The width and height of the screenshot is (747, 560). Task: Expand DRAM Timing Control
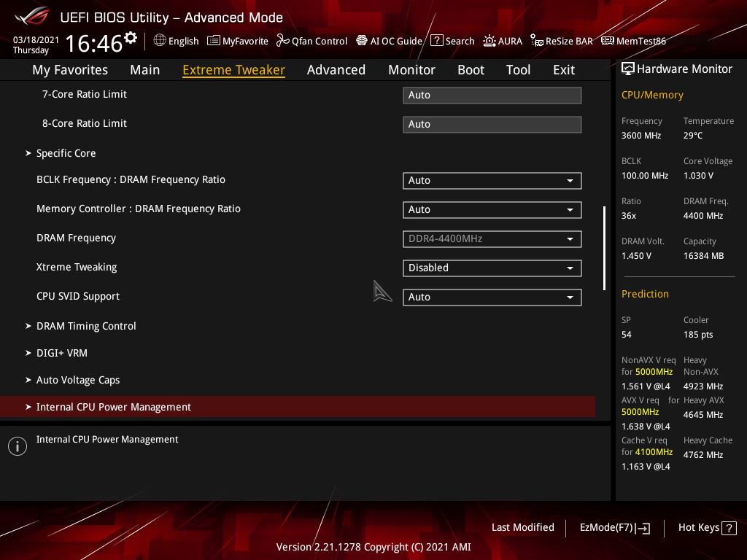pyautogui.click(x=86, y=326)
